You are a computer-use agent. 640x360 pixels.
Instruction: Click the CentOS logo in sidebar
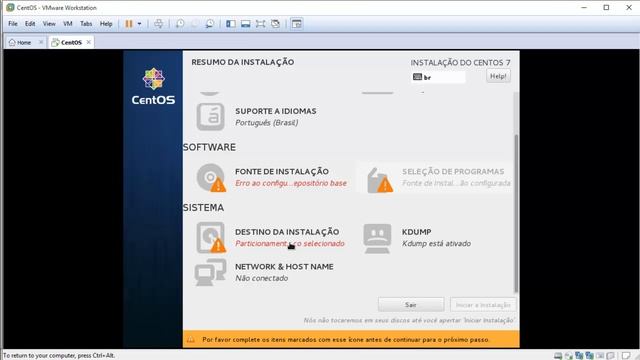click(x=153, y=87)
